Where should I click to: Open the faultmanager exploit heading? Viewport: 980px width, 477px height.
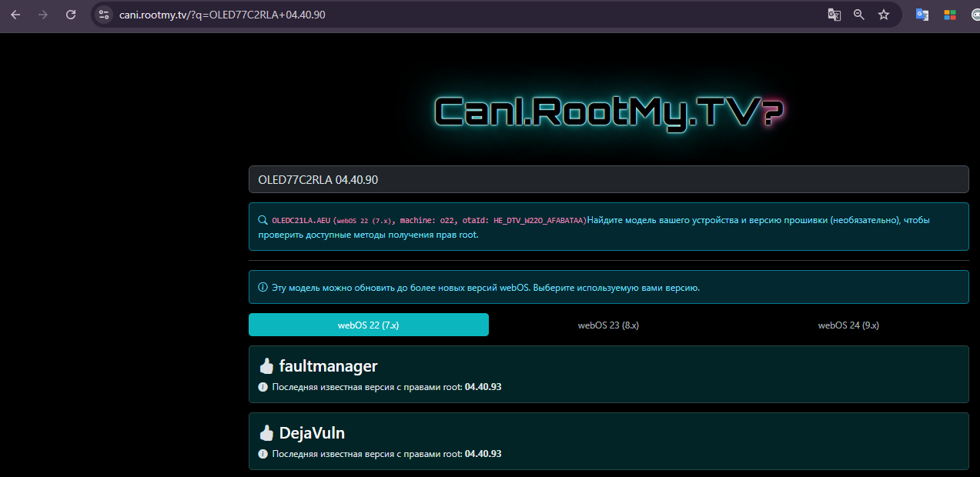click(328, 366)
